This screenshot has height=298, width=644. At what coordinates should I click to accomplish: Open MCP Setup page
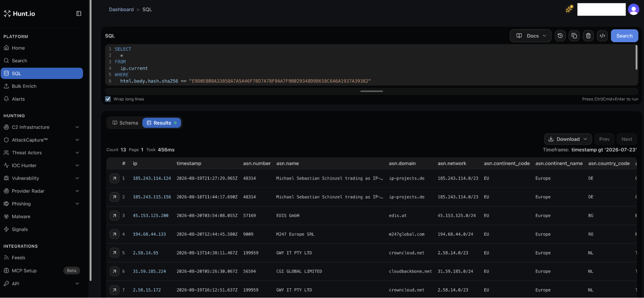(x=42, y=271)
